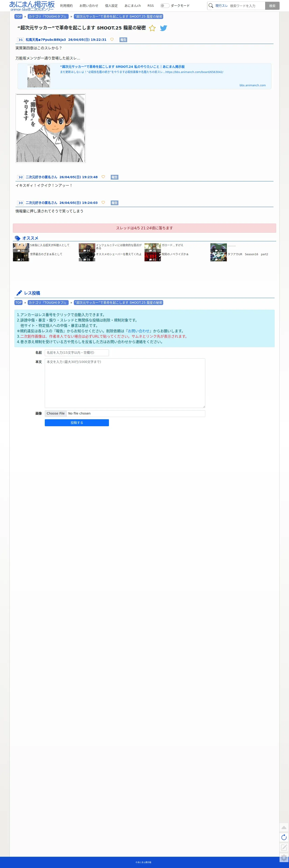Open poster name 松風天馬◆7PpubcB8kja3
289x868 pixels.
(x=46, y=40)
